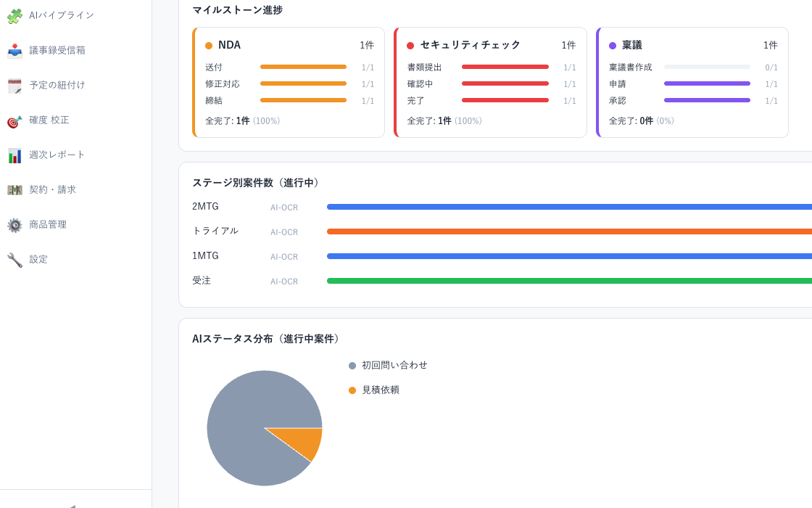The height and width of the screenshot is (508, 812).
Task: Click the 1/1 count for 書類提出
Action: tap(570, 67)
